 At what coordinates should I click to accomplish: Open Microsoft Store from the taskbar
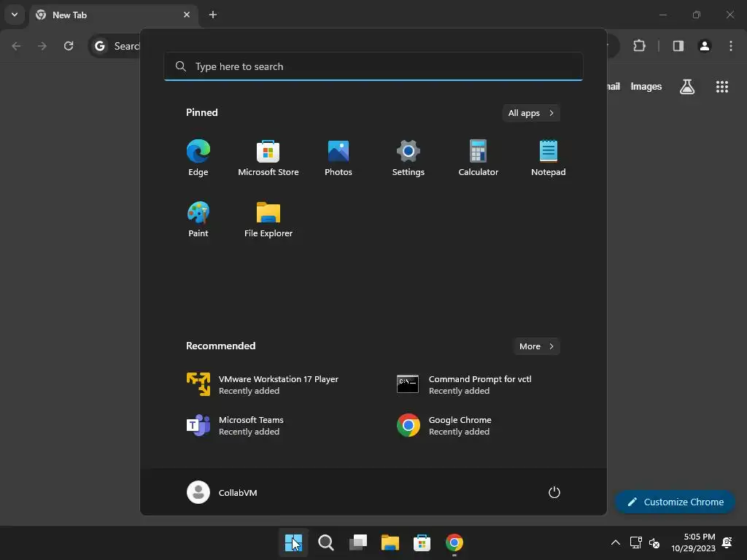point(422,542)
